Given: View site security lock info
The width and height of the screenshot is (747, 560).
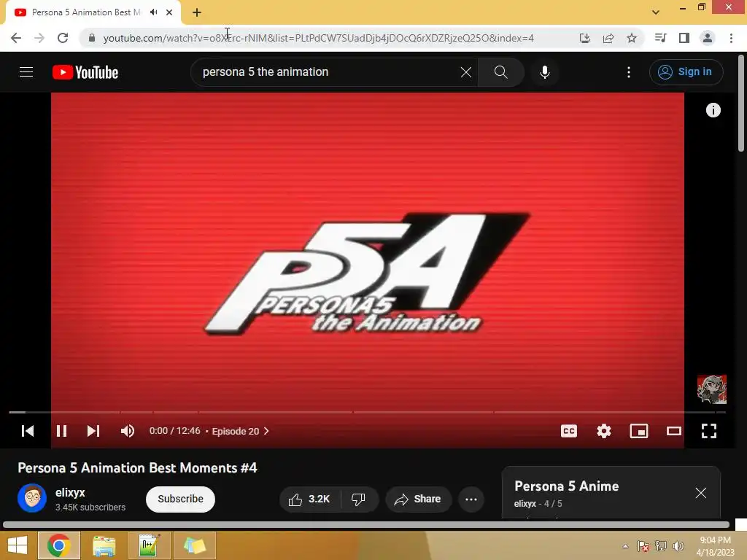Looking at the screenshot, I should (92, 38).
